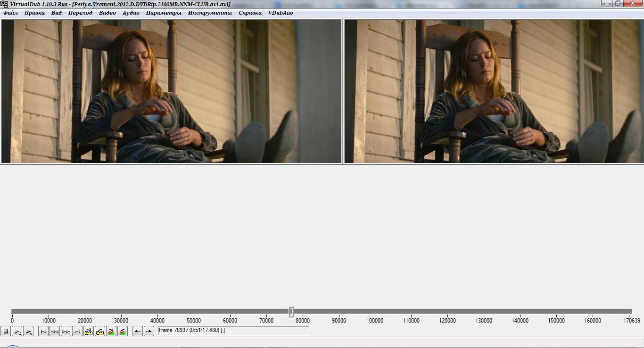Open the Переход menu
The image size is (644, 348).
click(x=80, y=13)
